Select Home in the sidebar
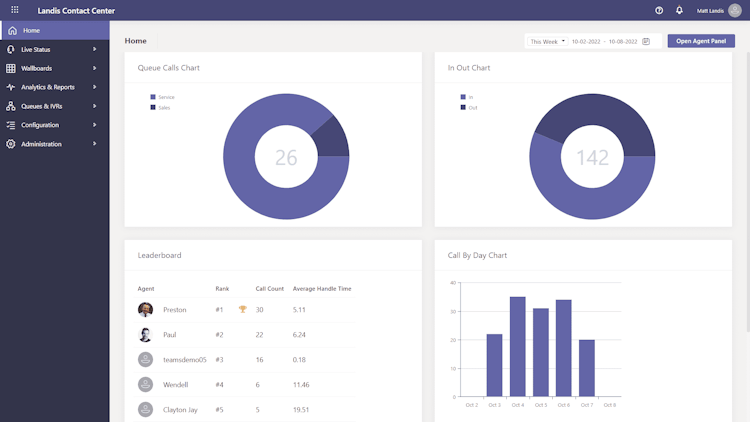This screenshot has height=422, width=750. 55,30
